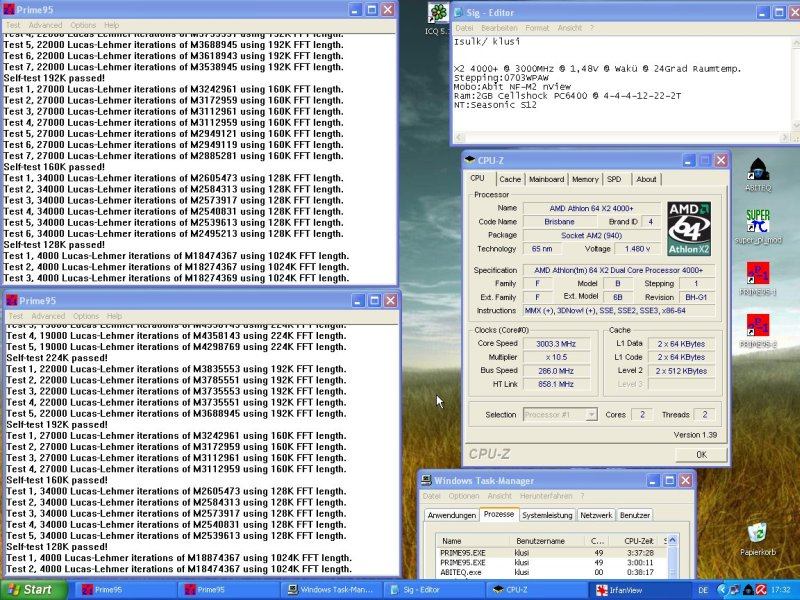Click scroll-up arrow of Task-Manager process list
800x600 pixels.
click(672, 541)
